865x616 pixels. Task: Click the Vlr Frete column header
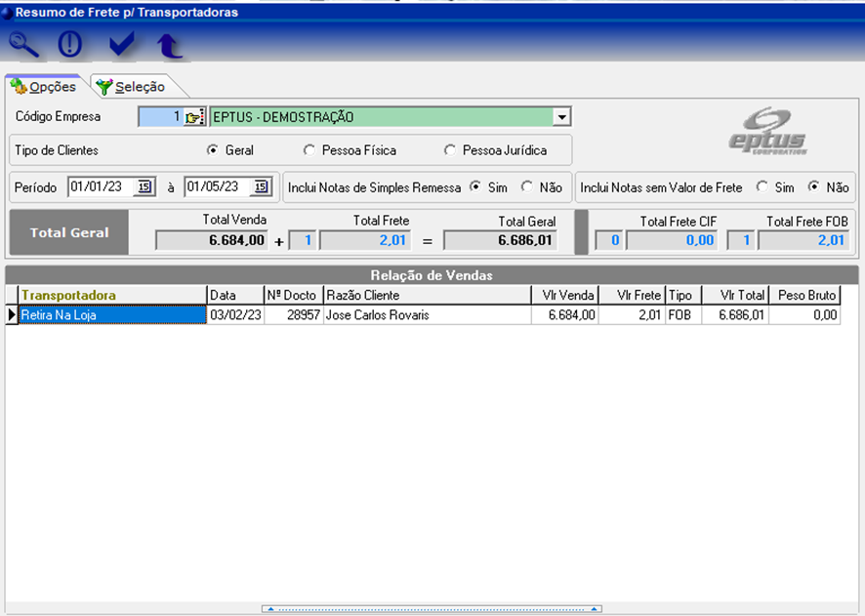(631, 295)
